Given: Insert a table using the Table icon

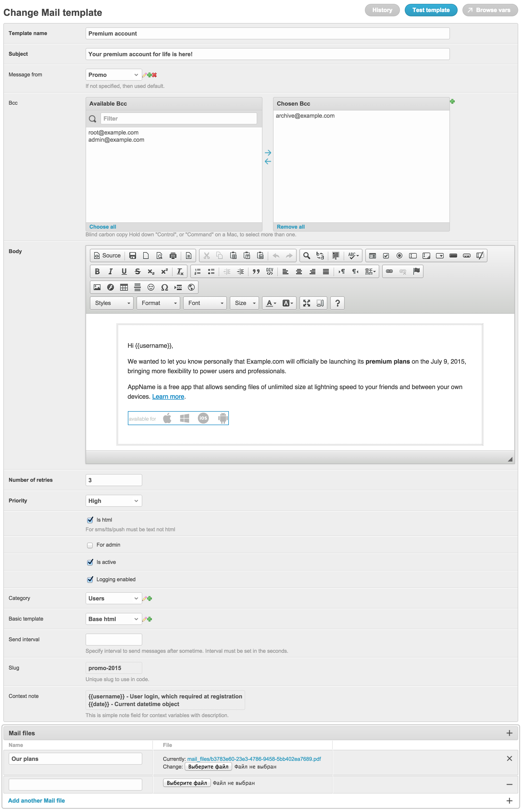Looking at the screenshot, I should point(124,287).
